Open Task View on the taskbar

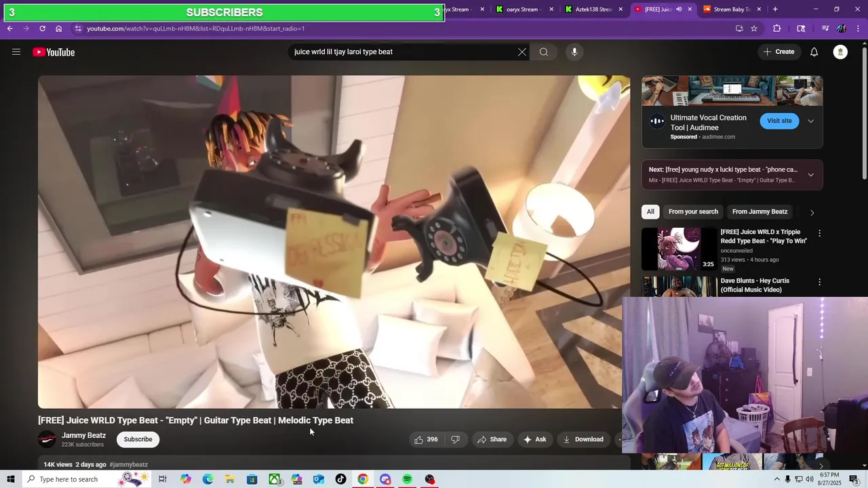(x=163, y=479)
